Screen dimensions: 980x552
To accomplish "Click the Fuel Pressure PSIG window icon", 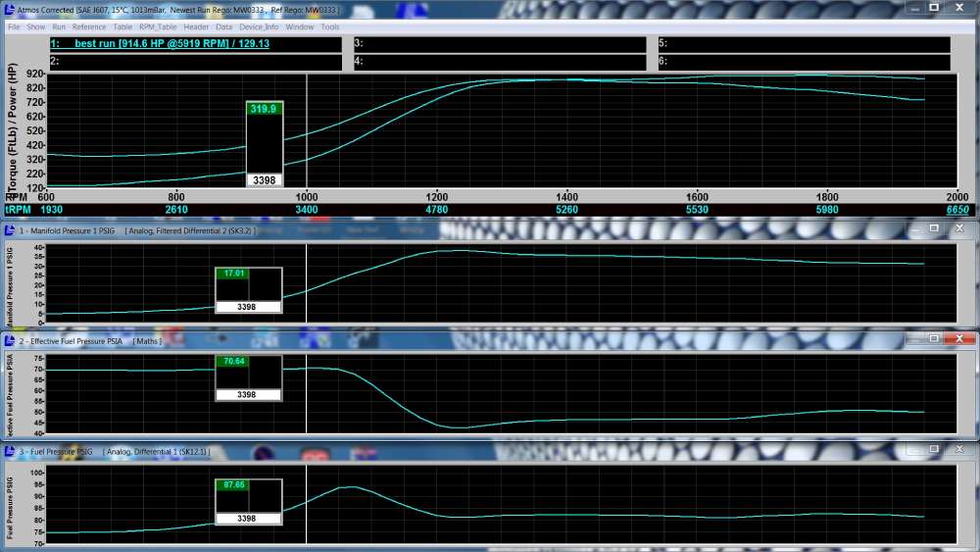I will click(10, 451).
